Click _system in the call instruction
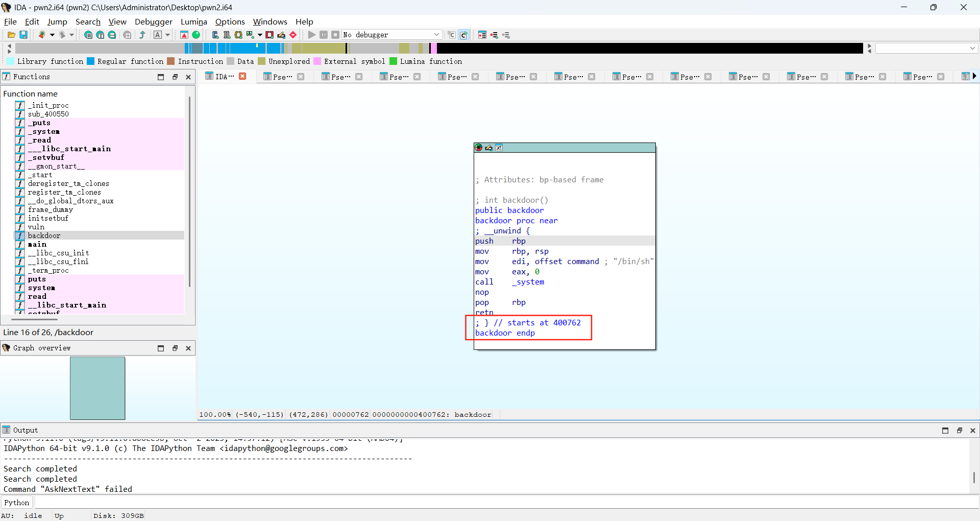The width and height of the screenshot is (980, 521). click(x=528, y=282)
